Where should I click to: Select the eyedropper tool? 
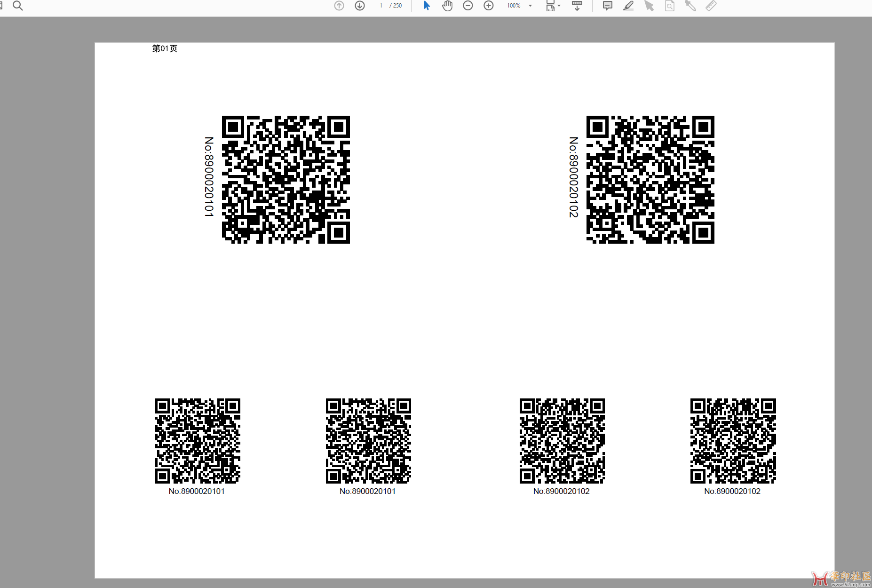coord(690,6)
